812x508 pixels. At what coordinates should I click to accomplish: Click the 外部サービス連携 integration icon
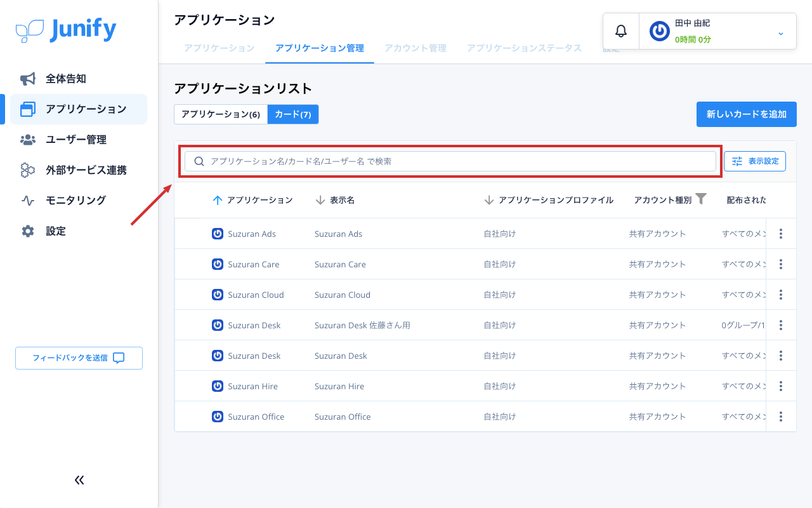(x=28, y=170)
